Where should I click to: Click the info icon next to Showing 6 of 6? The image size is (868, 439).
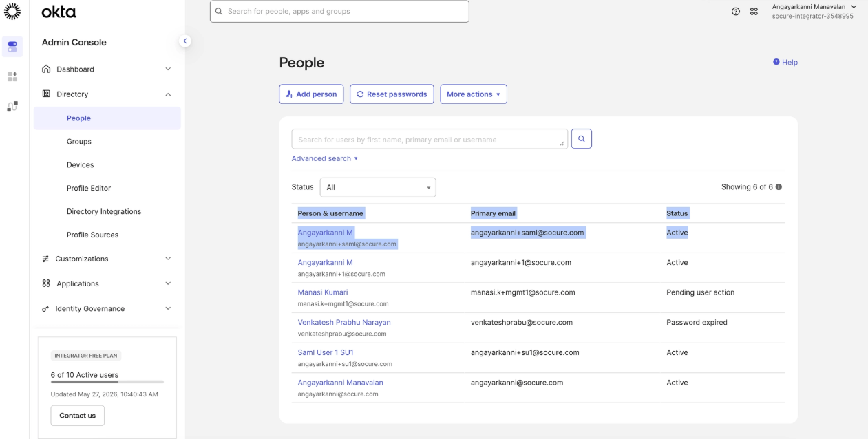pyautogui.click(x=779, y=187)
